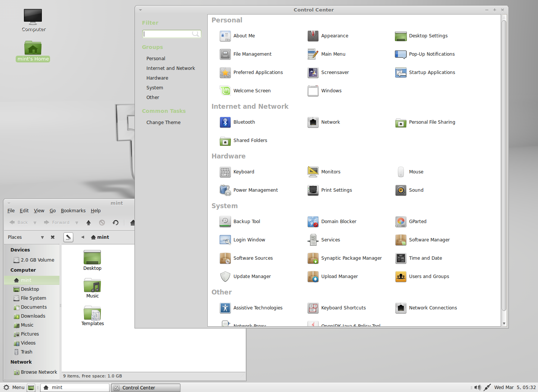Launch Upload Manager
Screen dimensions: 538x392
click(x=333, y=277)
